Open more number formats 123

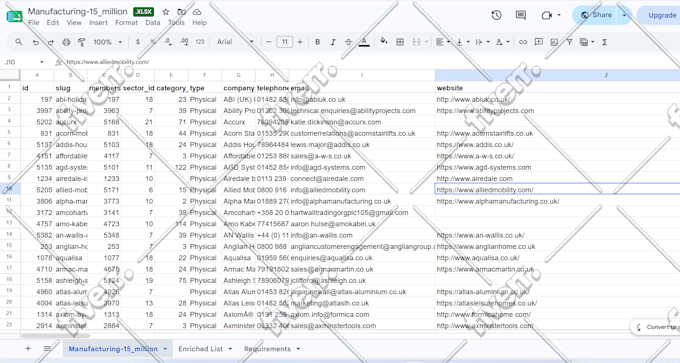click(x=199, y=42)
